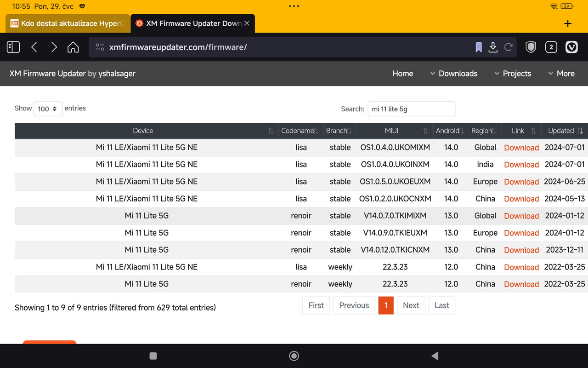Close the XM Firmware Updater tab

pyautogui.click(x=247, y=23)
